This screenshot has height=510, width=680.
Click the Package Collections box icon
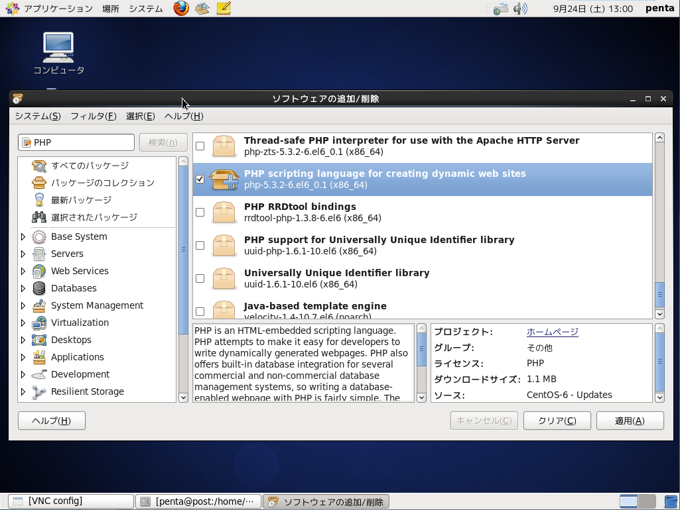(39, 183)
